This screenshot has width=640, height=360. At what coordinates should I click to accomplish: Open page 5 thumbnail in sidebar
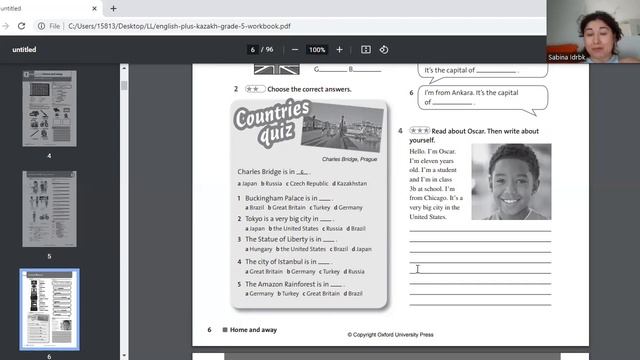(x=49, y=209)
